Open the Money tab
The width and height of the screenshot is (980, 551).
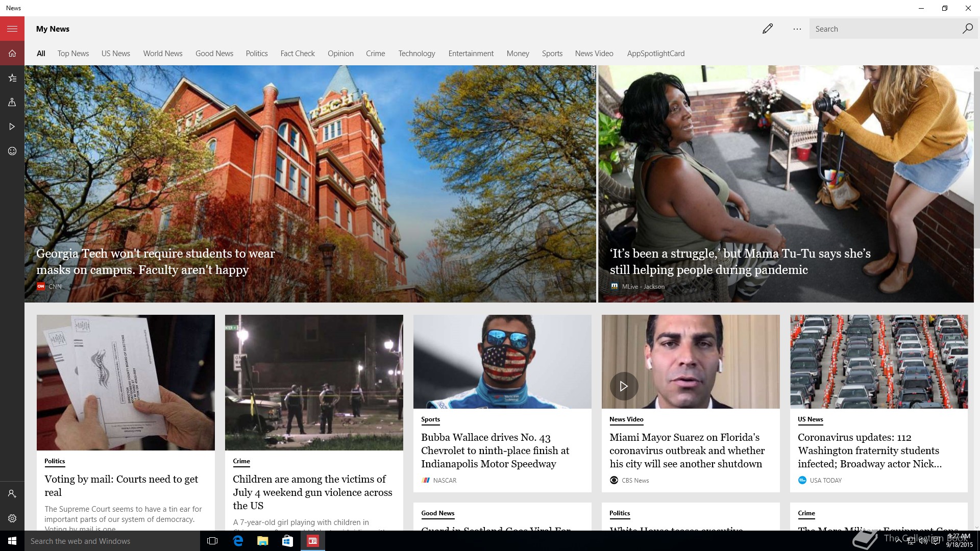518,54
